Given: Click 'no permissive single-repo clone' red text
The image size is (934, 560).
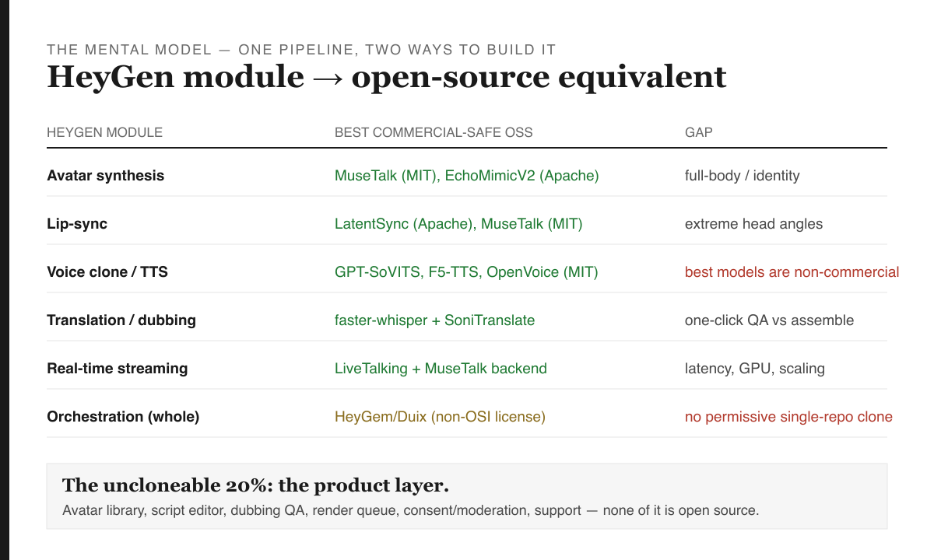Looking at the screenshot, I should click(x=788, y=417).
